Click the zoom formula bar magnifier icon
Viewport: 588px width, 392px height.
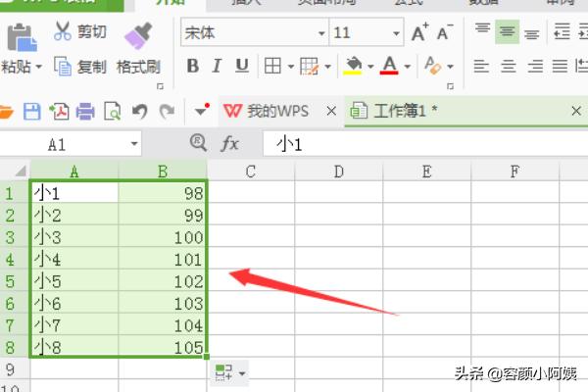pos(198,142)
